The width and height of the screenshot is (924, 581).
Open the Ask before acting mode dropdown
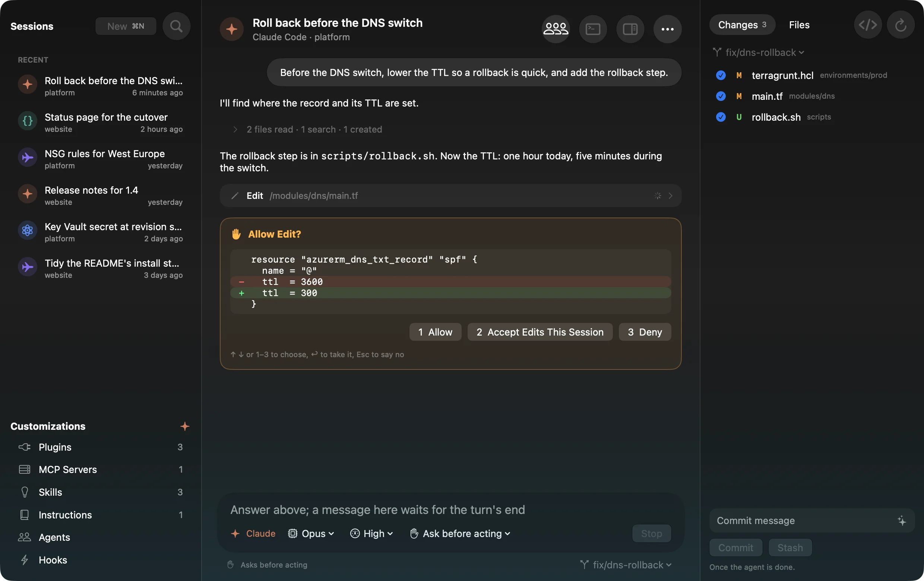(460, 533)
